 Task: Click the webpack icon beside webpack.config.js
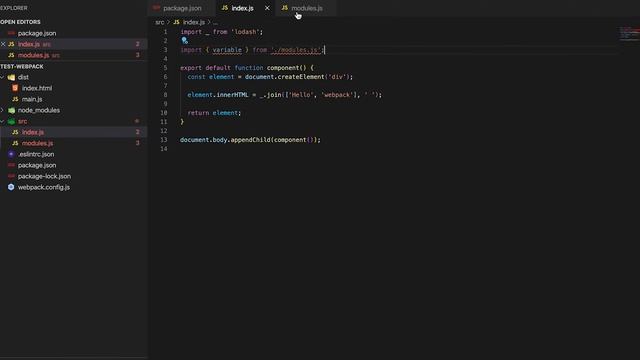(x=11, y=187)
